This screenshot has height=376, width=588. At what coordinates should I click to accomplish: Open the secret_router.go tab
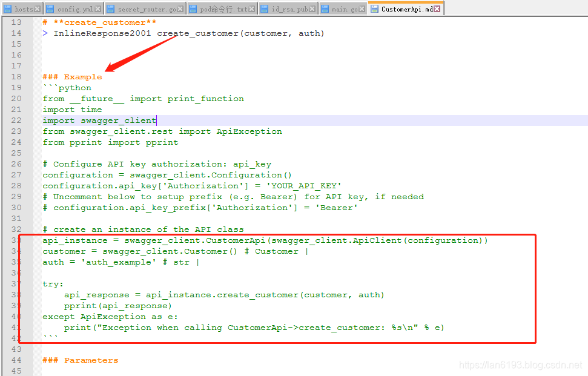pos(145,9)
